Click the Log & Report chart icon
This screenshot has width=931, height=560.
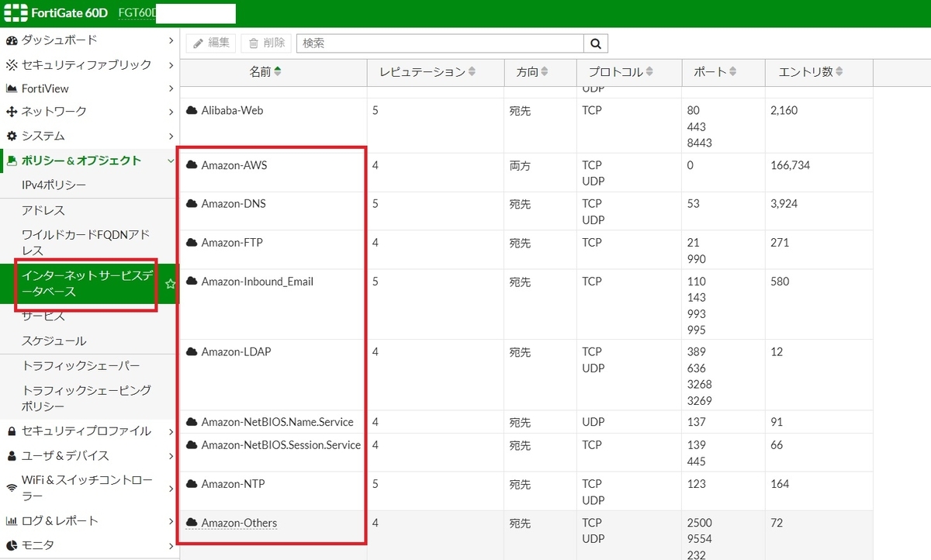pos(12,520)
